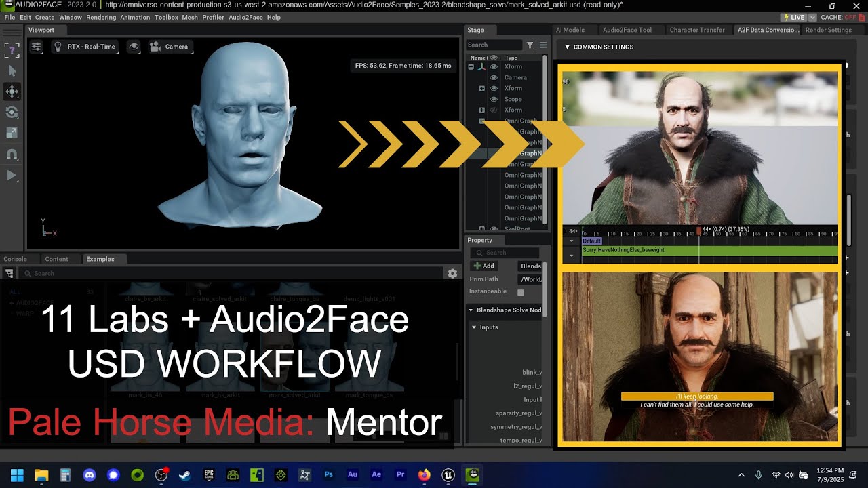Open the Stage options hamburger menu
The image size is (868, 488).
[542, 45]
